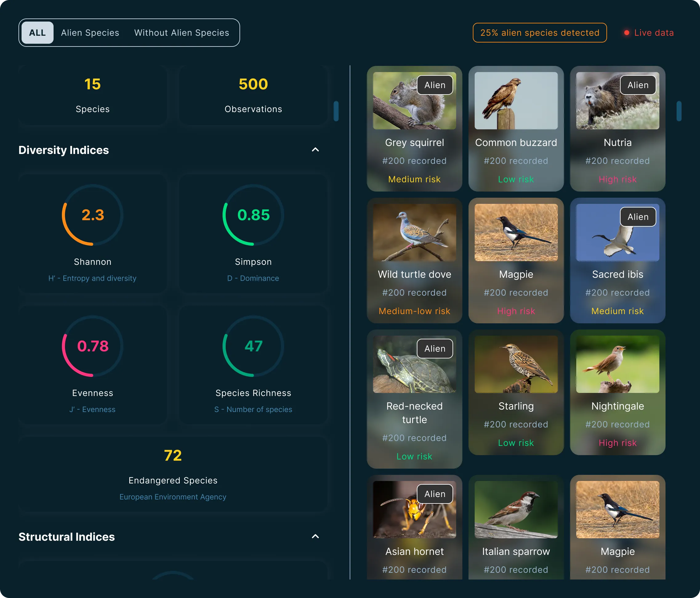This screenshot has width=700, height=598.
Task: Click the 25% alien species detected badge
Action: [x=540, y=33]
